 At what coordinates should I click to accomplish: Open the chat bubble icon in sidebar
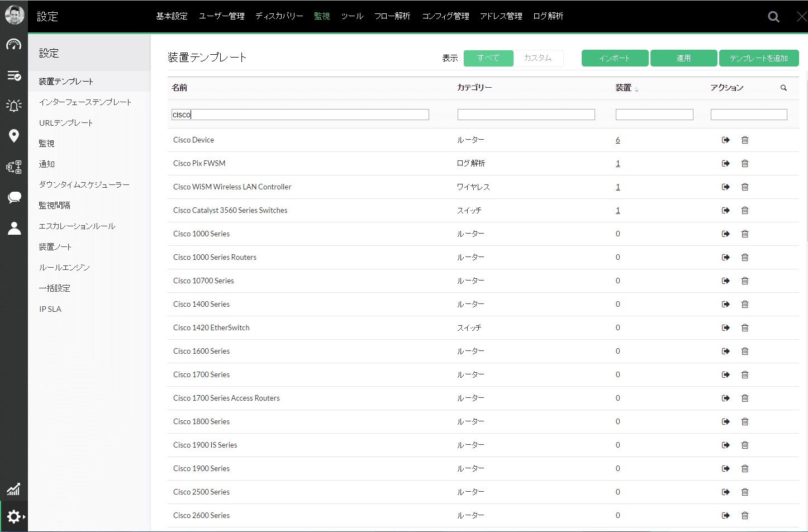pyautogui.click(x=14, y=197)
